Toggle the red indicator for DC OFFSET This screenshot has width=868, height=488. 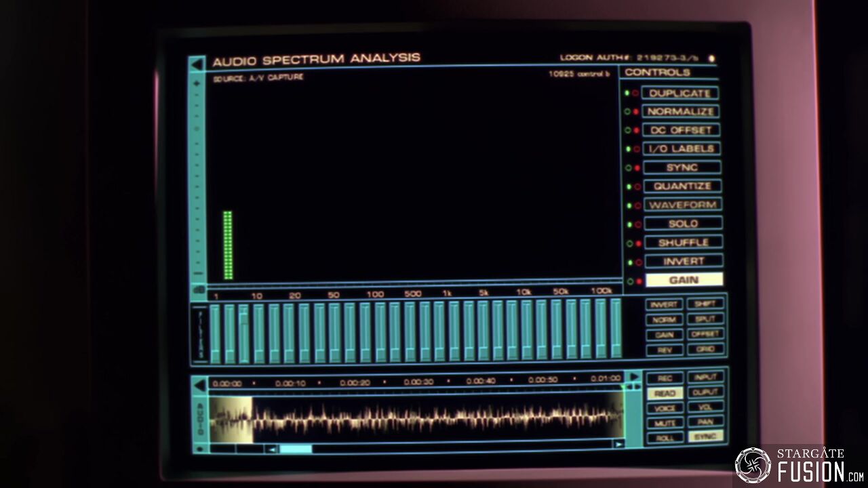[637, 130]
